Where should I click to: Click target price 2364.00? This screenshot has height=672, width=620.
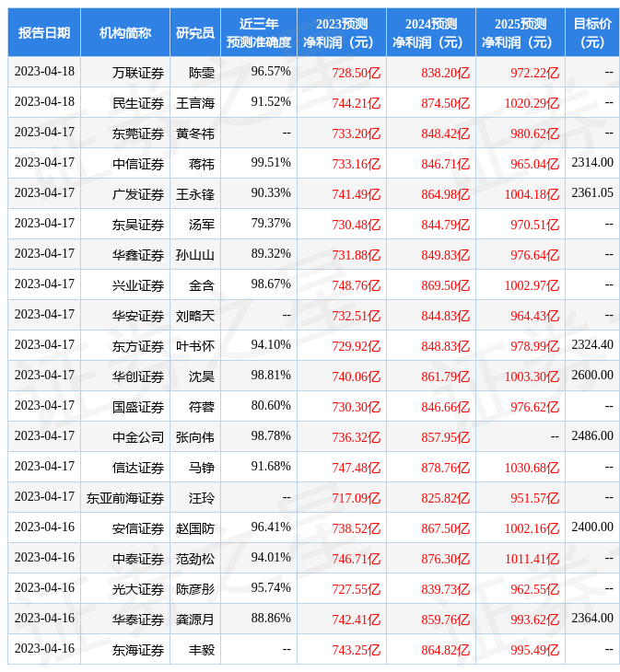(x=592, y=618)
